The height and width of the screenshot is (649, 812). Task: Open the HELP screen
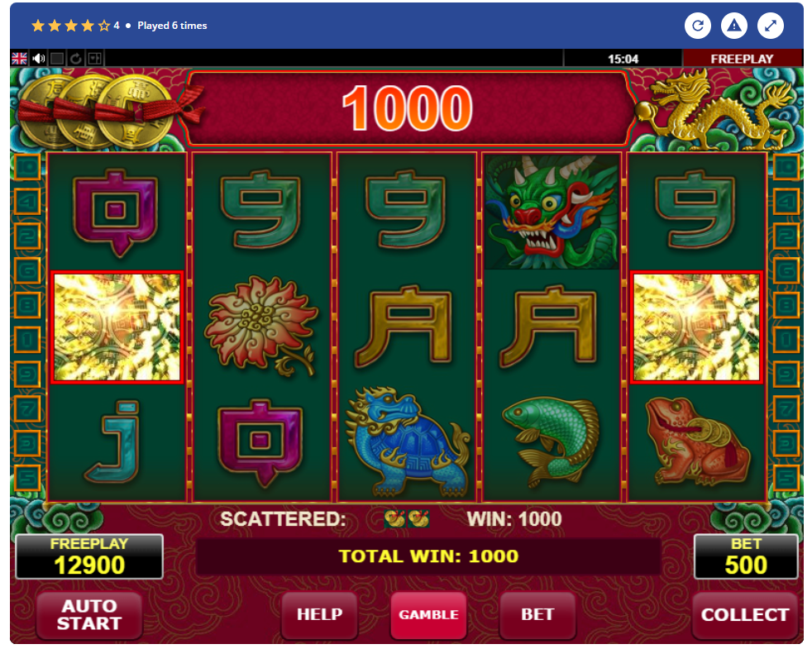click(319, 615)
